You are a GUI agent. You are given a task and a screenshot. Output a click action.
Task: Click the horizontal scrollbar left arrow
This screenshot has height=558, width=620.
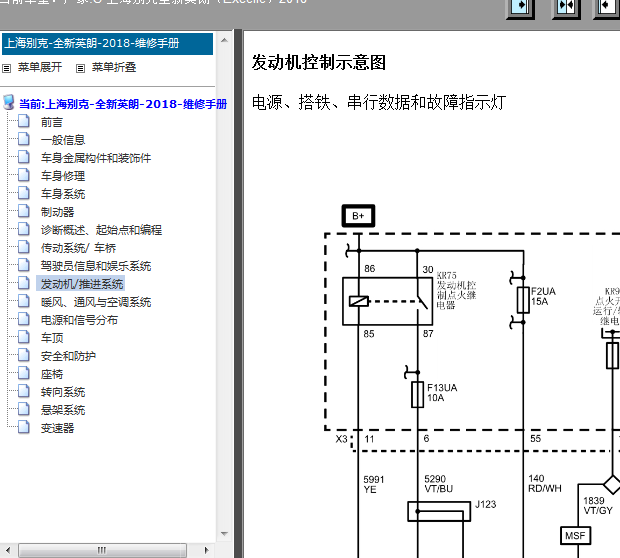[x=8, y=550]
